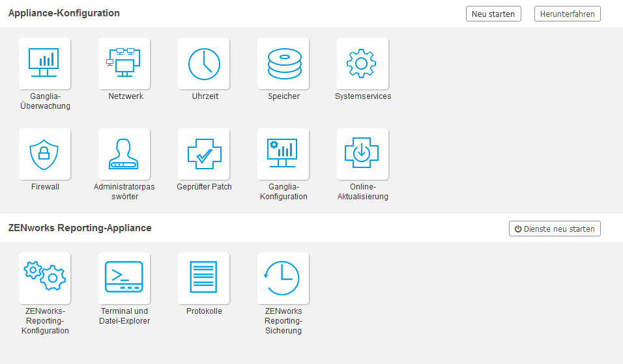623x364 pixels.
Task: Open the Administratorpasswörter user icon
Action: 124,154
